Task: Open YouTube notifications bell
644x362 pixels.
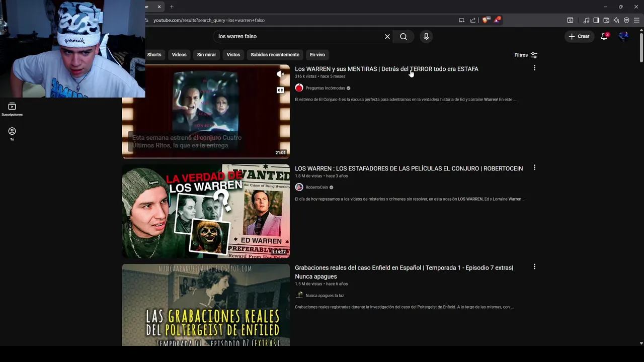Action: 604,36
